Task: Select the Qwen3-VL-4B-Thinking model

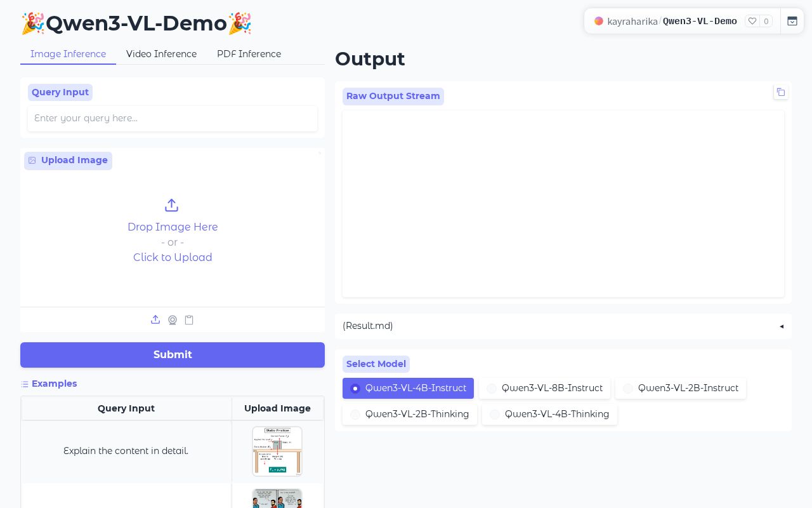Action: (x=549, y=414)
